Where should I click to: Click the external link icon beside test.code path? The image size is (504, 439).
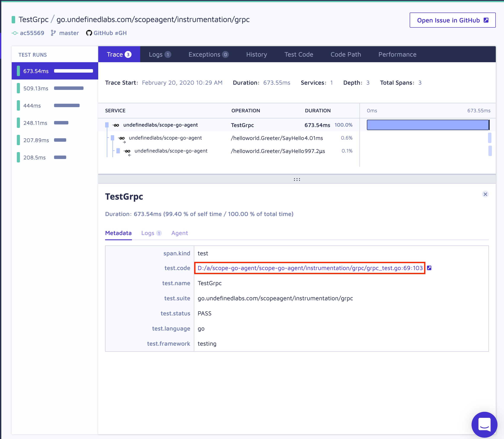[x=429, y=268]
